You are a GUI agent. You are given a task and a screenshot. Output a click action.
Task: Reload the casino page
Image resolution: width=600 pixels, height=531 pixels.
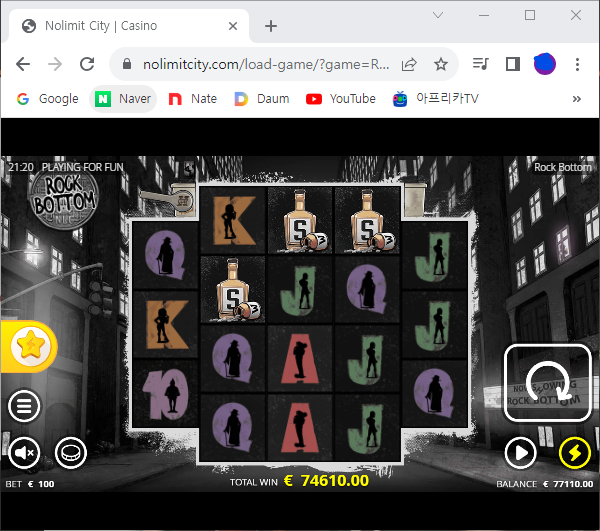(87, 64)
